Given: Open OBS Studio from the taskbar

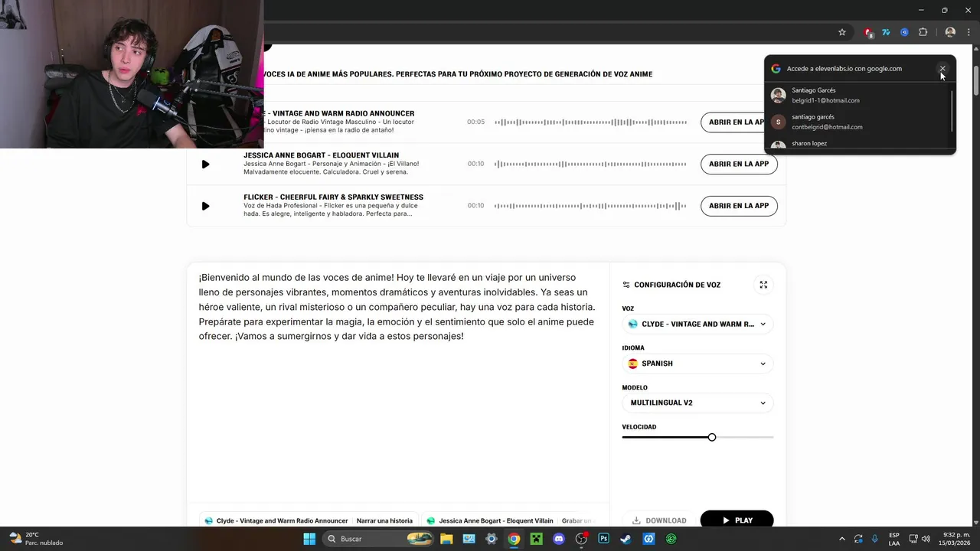Looking at the screenshot, I should 581,539.
